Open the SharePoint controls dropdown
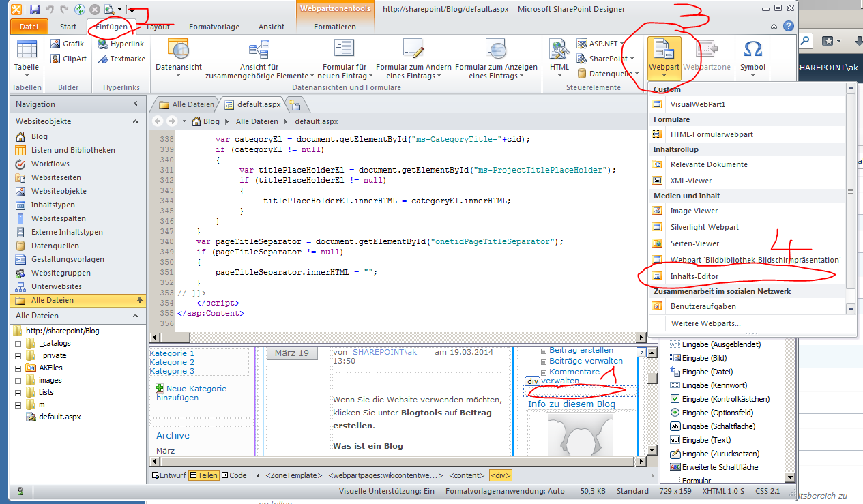Screen dimensions: 863x504 click(x=606, y=59)
